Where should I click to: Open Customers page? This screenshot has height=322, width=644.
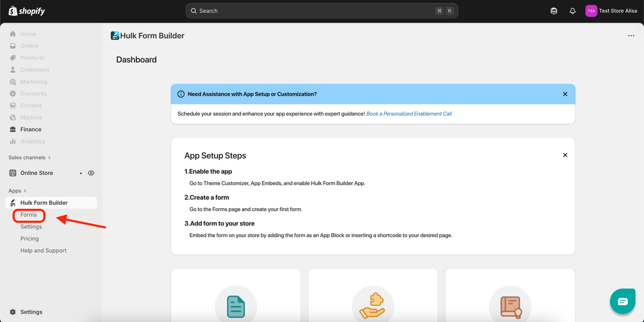[x=34, y=70]
